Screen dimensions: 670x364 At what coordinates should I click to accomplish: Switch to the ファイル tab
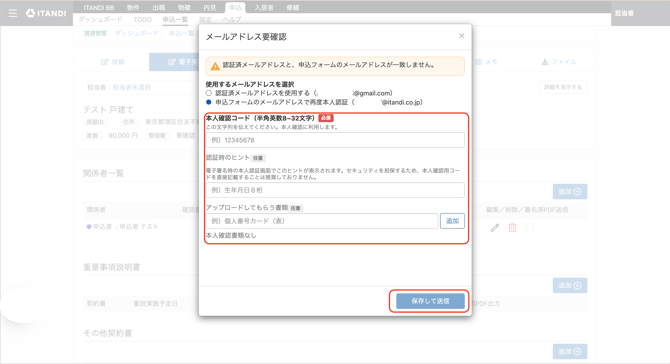559,62
